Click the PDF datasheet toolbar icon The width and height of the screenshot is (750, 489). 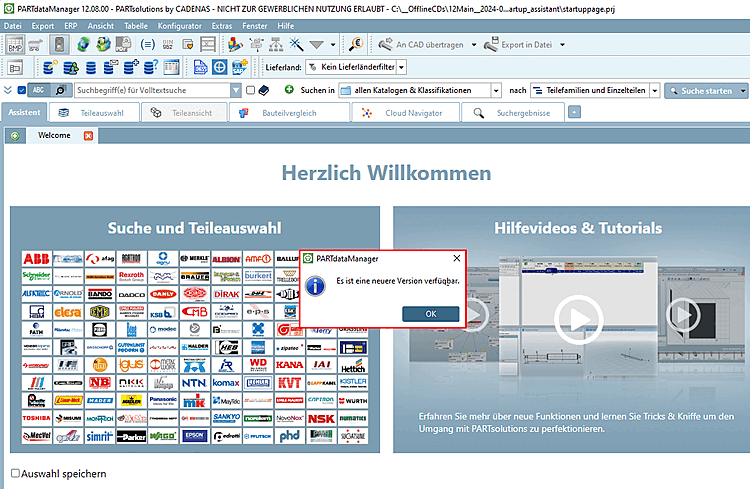pos(123,44)
